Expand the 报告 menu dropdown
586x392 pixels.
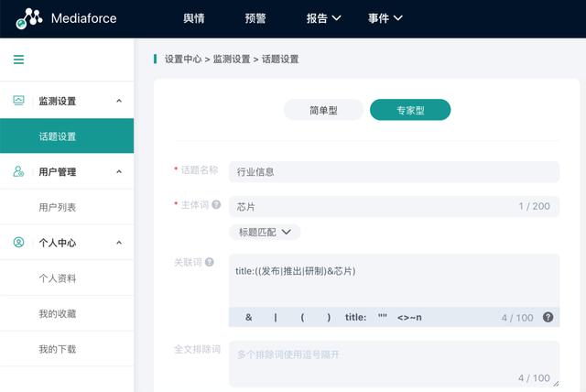point(323,18)
